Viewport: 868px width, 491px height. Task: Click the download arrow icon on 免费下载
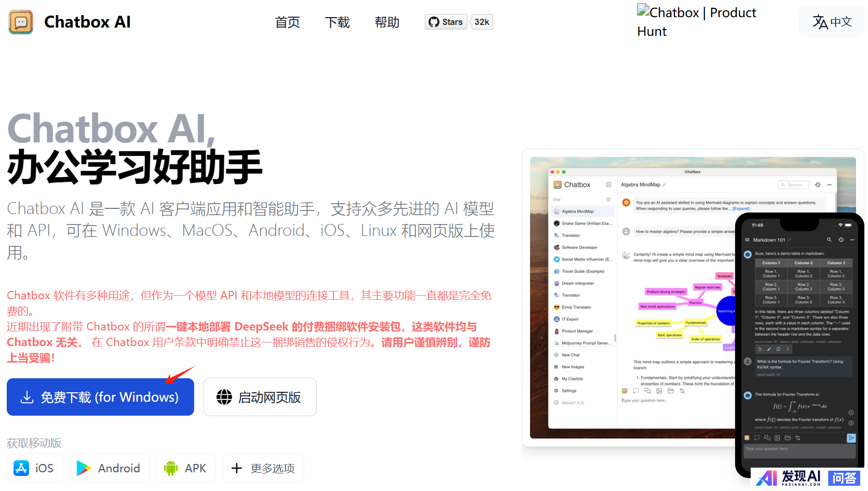[27, 397]
